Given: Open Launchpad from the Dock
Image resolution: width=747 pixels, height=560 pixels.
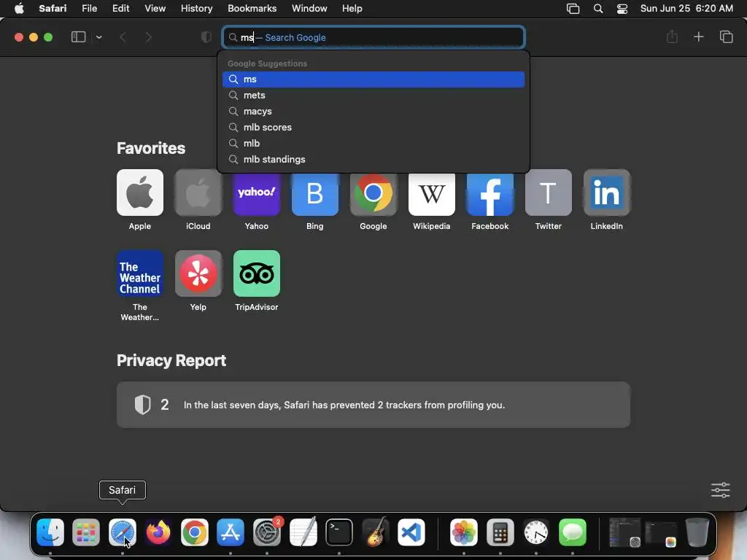Looking at the screenshot, I should [86, 532].
